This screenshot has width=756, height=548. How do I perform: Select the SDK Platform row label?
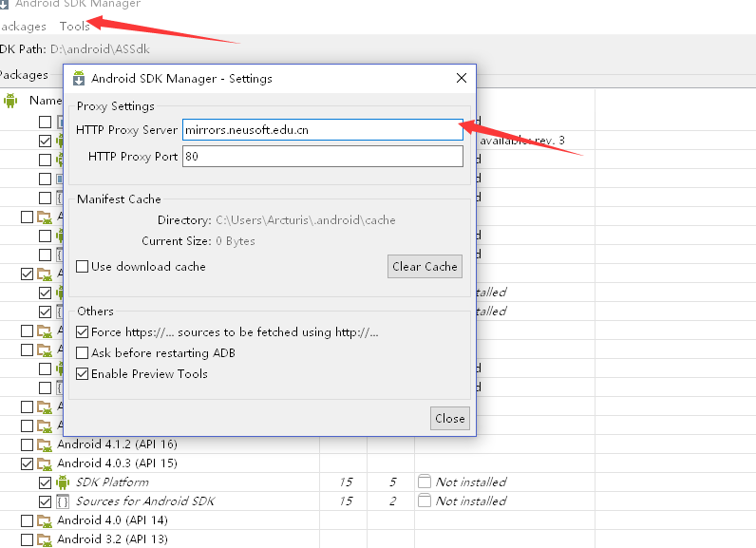point(112,482)
